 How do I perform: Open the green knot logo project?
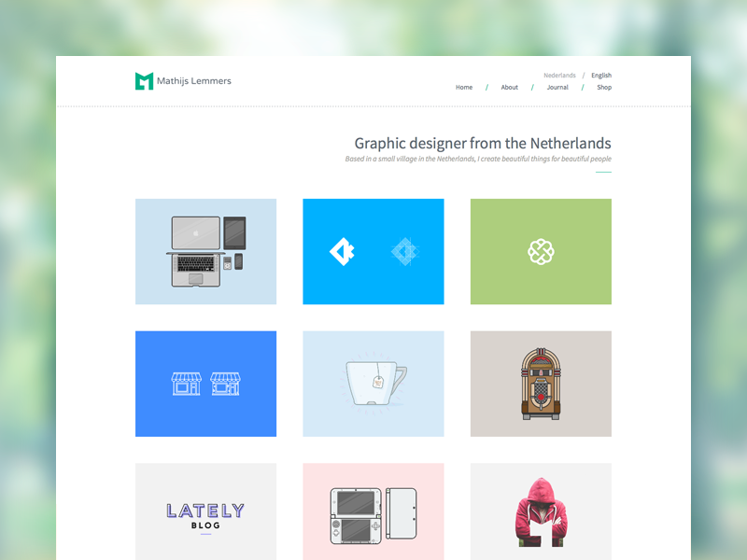[541, 251]
